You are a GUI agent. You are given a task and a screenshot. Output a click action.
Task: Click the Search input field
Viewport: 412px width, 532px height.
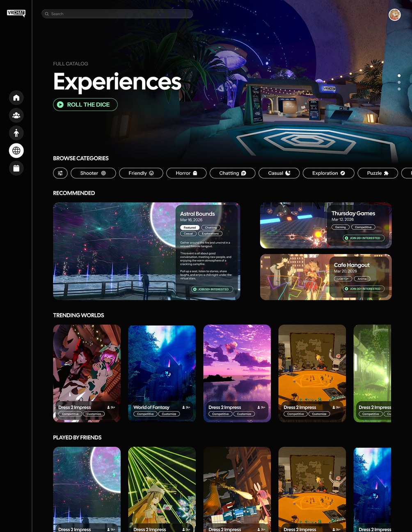pyautogui.click(x=117, y=14)
